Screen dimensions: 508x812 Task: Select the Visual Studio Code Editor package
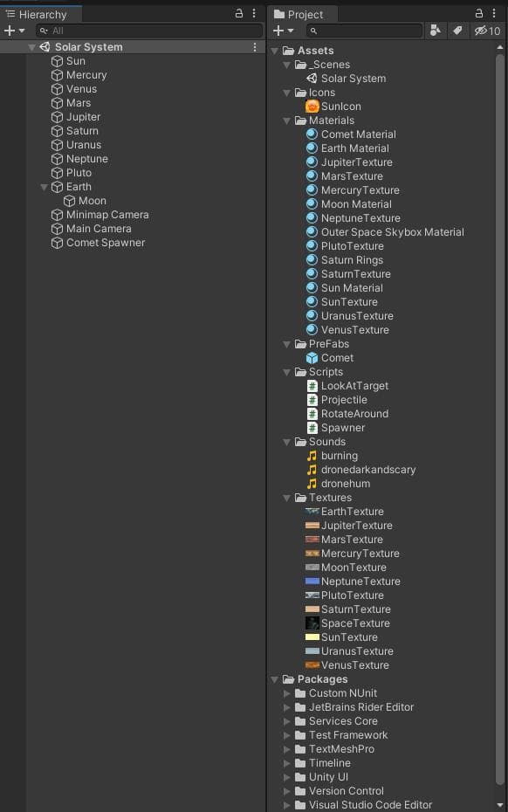370,805
